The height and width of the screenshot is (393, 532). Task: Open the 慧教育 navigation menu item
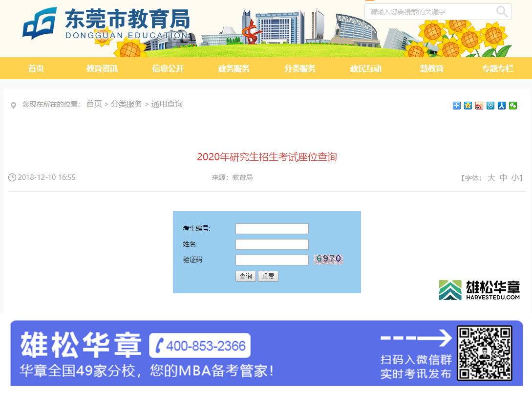431,68
